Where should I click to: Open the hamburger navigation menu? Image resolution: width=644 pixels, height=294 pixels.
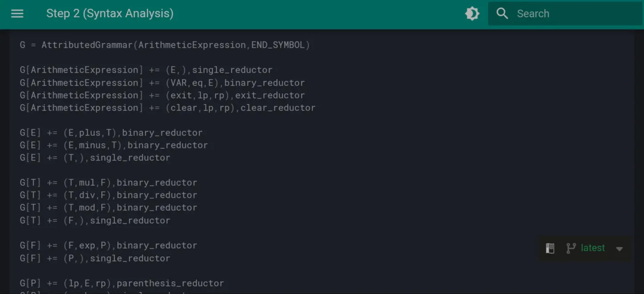point(17,13)
